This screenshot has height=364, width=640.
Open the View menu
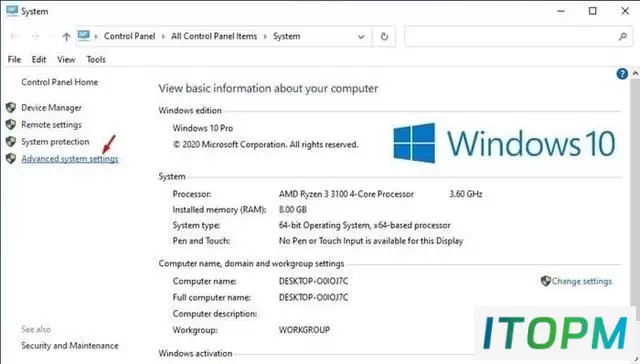point(66,60)
